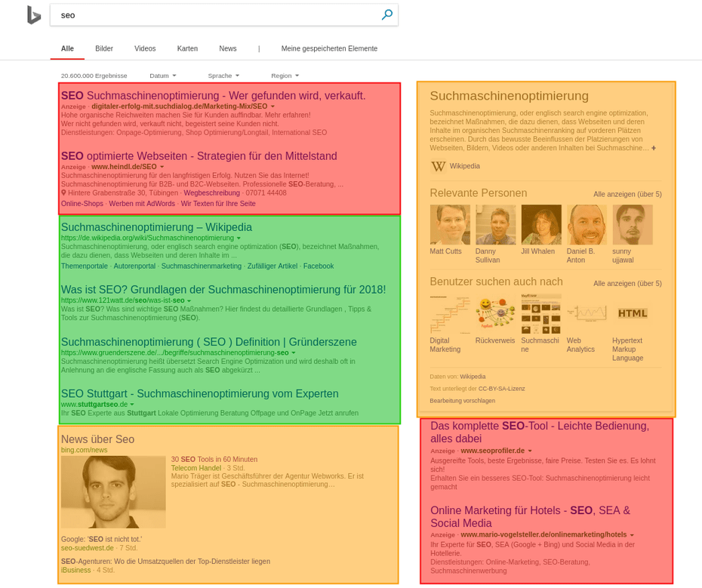Open Suchmaschinenoptimierung – Wikipedia result
This screenshot has width=702, height=588.
[156, 227]
